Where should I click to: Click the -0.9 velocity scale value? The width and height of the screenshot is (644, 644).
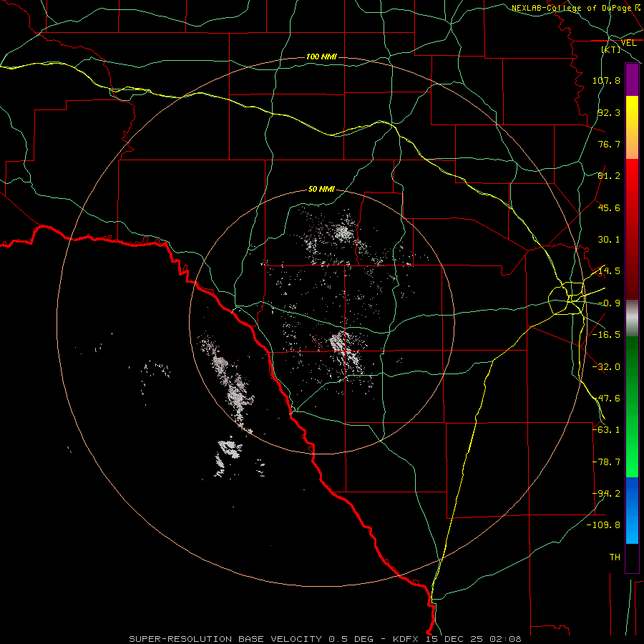(x=609, y=303)
